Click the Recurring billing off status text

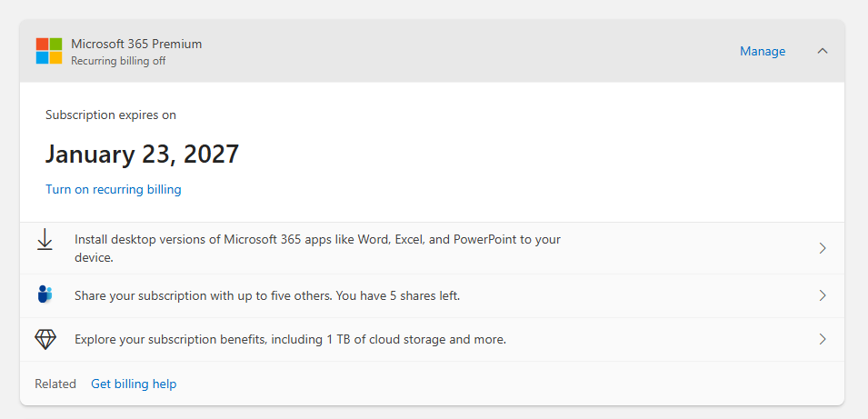click(x=118, y=61)
